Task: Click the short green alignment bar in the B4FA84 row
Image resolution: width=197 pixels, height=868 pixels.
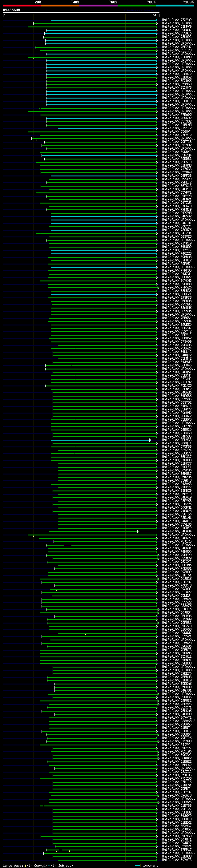Action: click(94, 531)
